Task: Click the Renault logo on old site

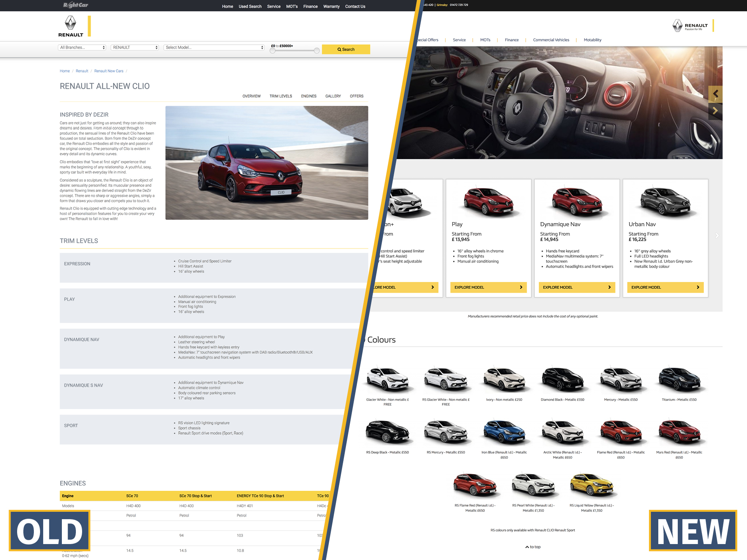Action: pos(71,26)
